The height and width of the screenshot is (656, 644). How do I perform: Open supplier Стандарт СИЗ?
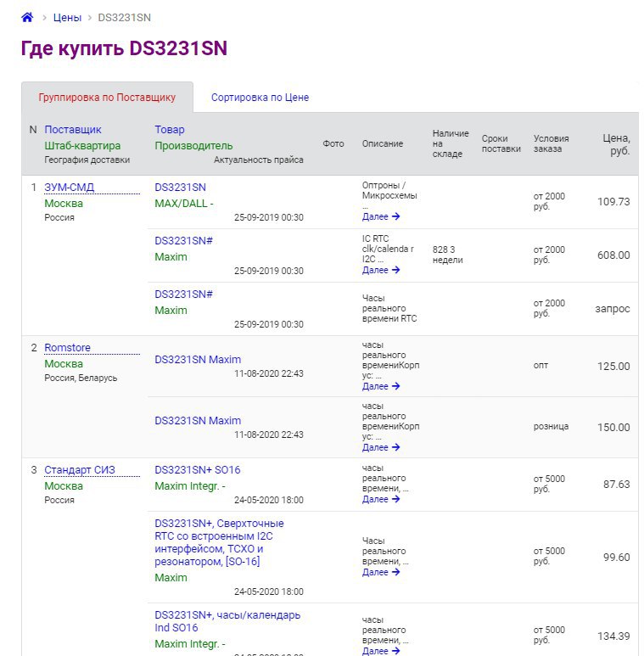click(x=80, y=470)
